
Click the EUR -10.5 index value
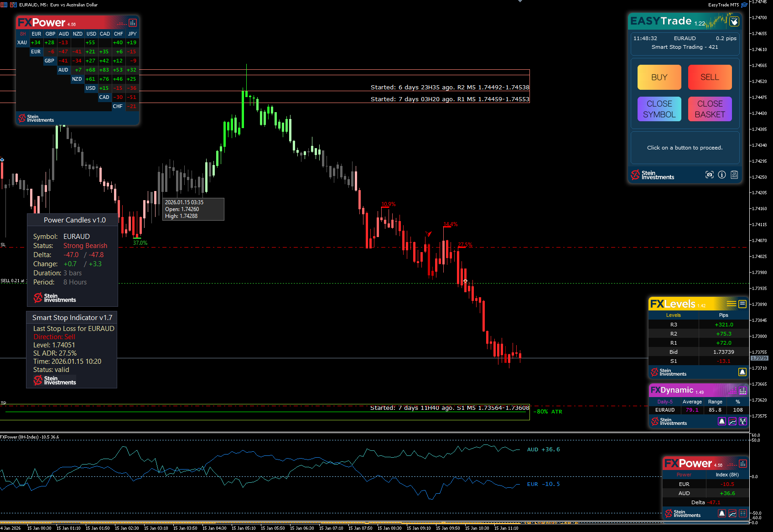tap(727, 484)
